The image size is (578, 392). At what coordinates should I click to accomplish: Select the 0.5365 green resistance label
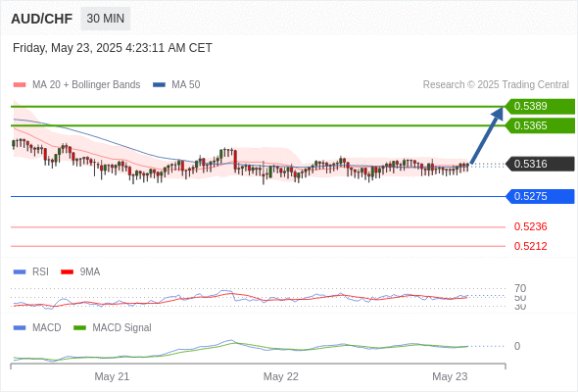tap(540, 125)
